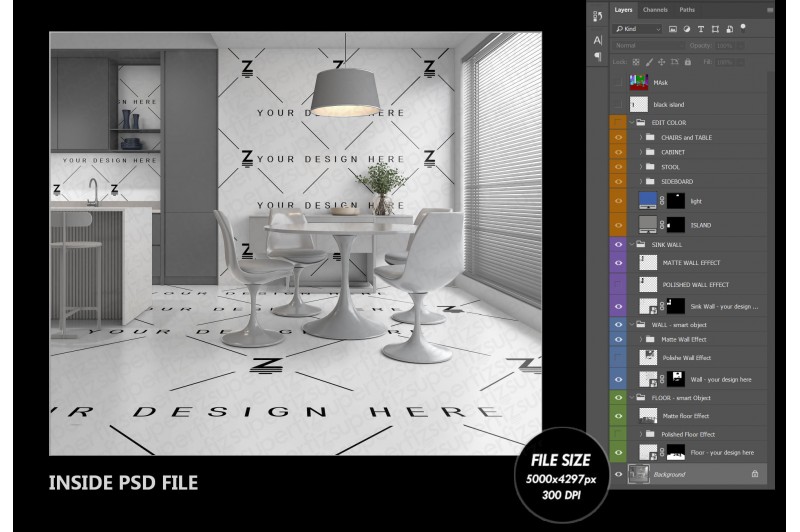Screen dimensions: 800x532
Task: Select the Polishe Wall Effect layer
Action: [688, 358]
